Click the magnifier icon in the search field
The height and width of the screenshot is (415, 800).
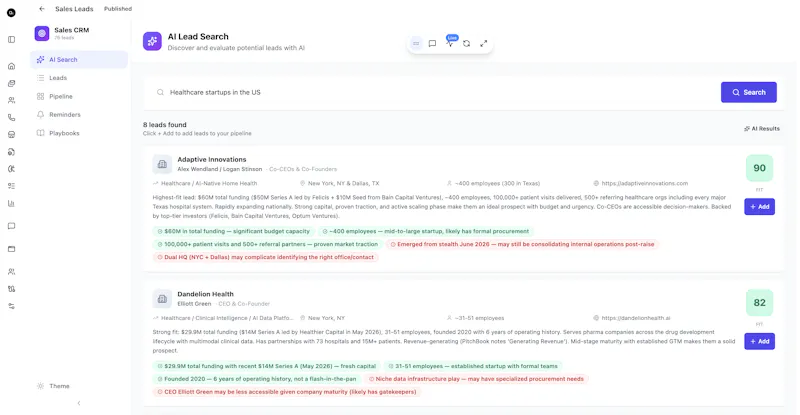coord(160,92)
